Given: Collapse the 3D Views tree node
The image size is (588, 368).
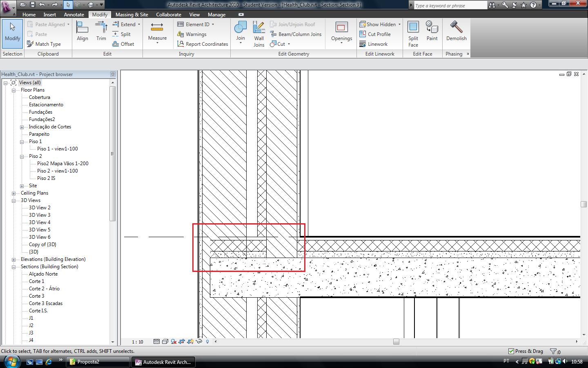Looking at the screenshot, I should [13, 200].
